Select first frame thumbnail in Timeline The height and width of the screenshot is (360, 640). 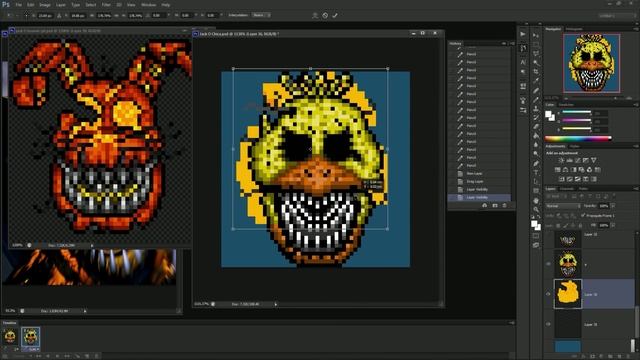tap(10, 337)
